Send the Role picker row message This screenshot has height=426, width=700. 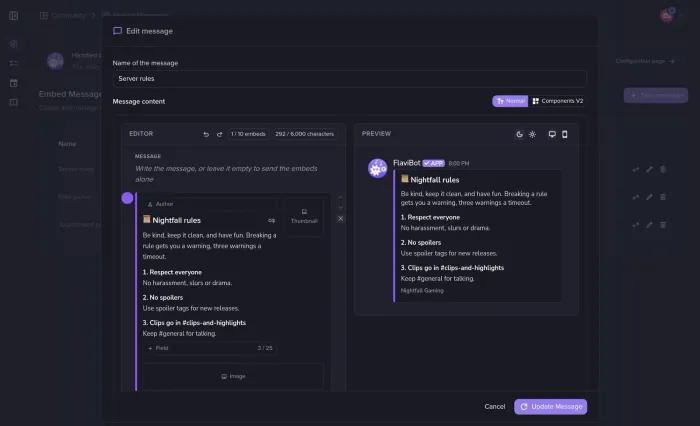click(x=635, y=197)
